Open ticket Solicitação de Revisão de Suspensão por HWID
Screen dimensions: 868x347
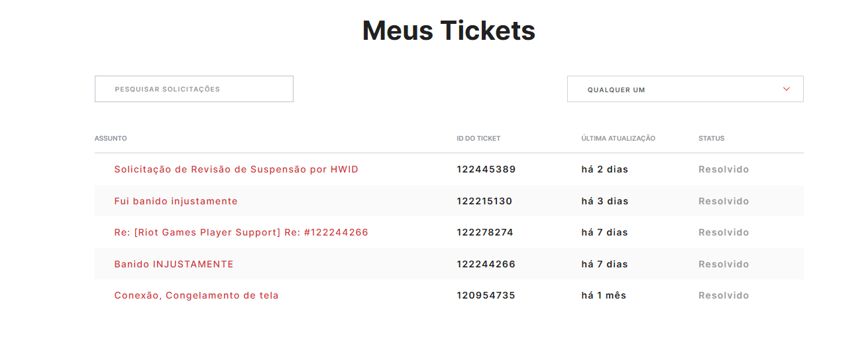236,169
